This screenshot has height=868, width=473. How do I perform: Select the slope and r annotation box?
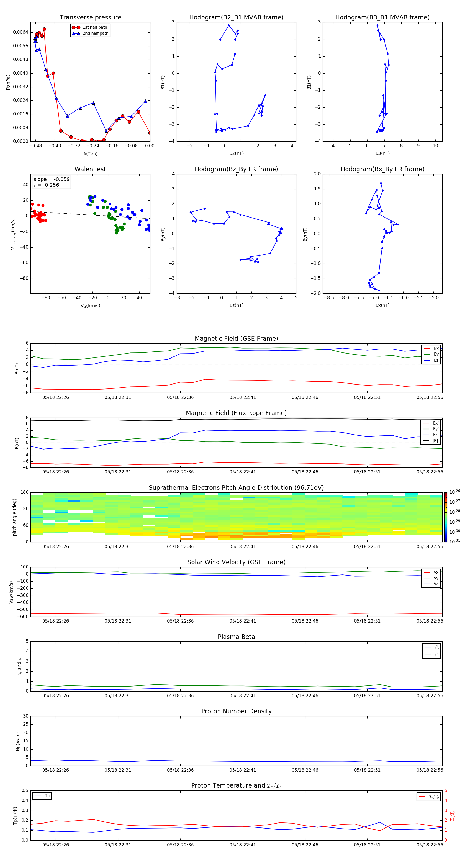52,182
